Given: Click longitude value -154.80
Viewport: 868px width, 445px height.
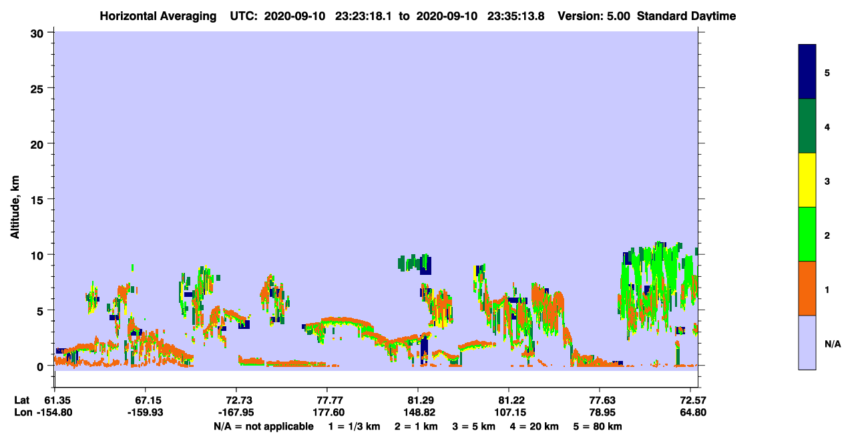Looking at the screenshot, I should tap(54, 412).
